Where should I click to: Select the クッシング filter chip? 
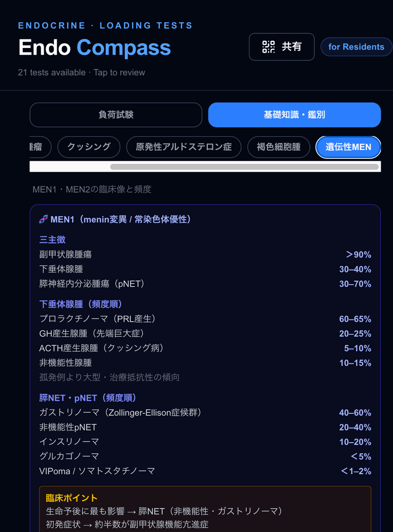pos(89,147)
